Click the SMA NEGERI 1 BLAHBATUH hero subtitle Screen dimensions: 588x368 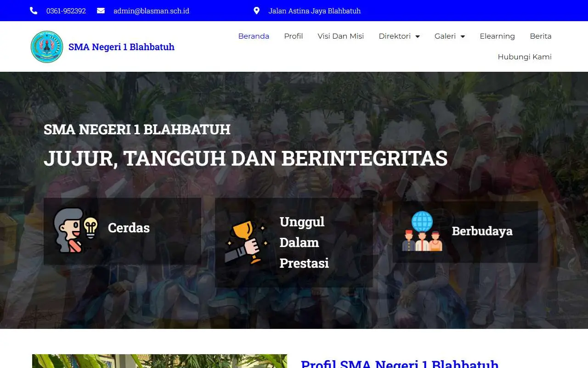pos(137,129)
